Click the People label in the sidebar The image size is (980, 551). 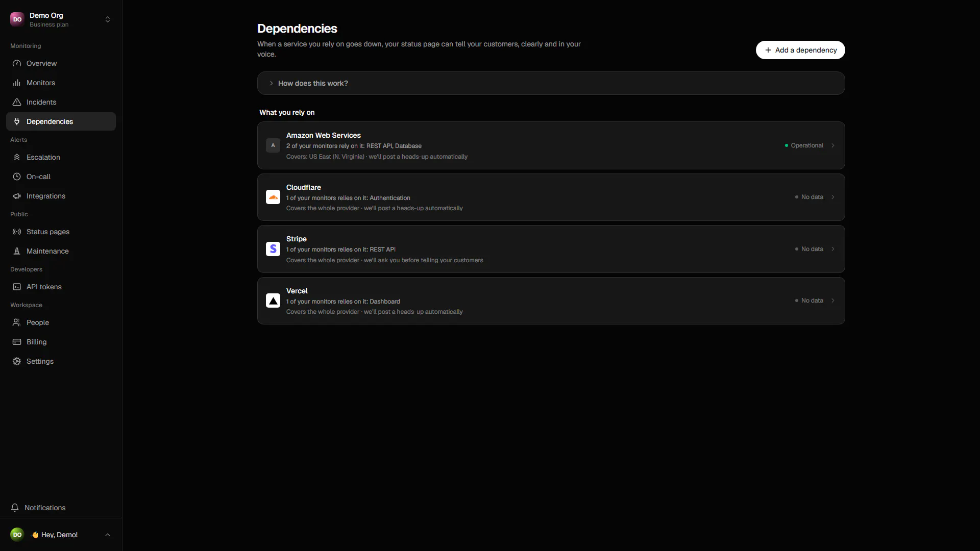[x=38, y=322]
